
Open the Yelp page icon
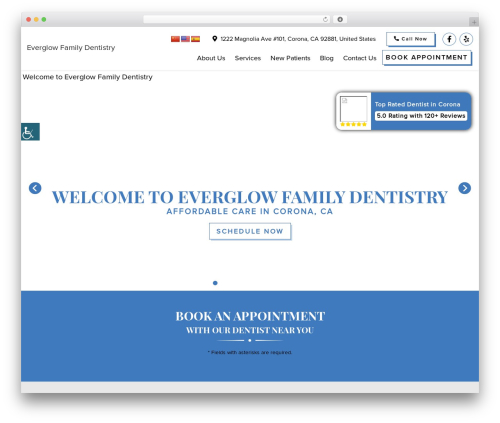[466, 39]
